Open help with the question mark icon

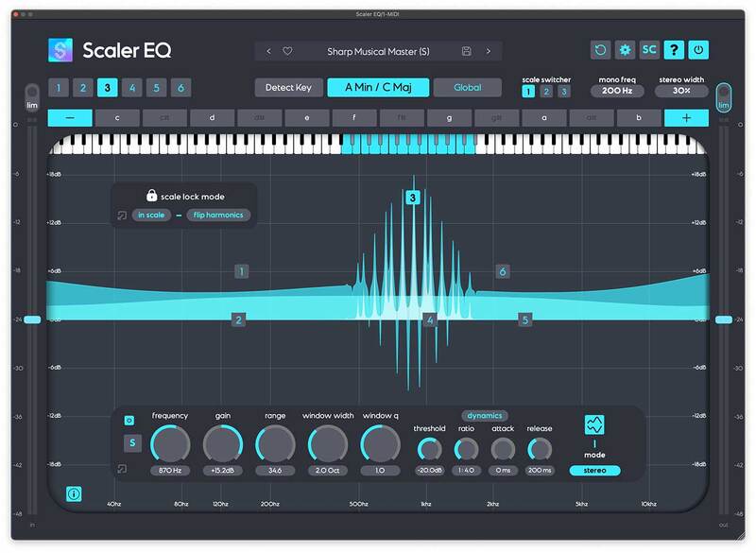(x=675, y=50)
